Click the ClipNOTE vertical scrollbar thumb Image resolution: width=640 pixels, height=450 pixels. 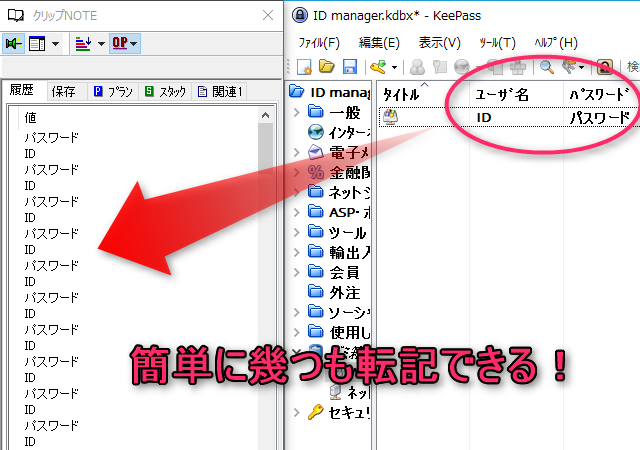coord(265,148)
